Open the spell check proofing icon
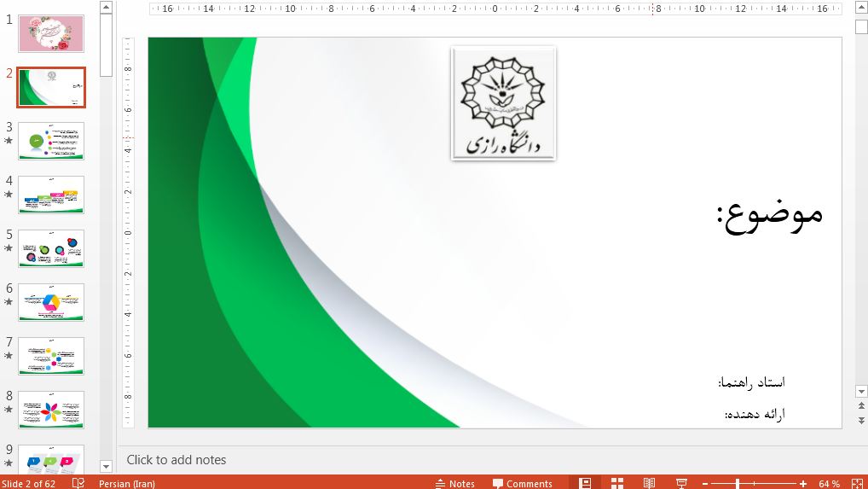The image size is (868, 489). coord(78,484)
